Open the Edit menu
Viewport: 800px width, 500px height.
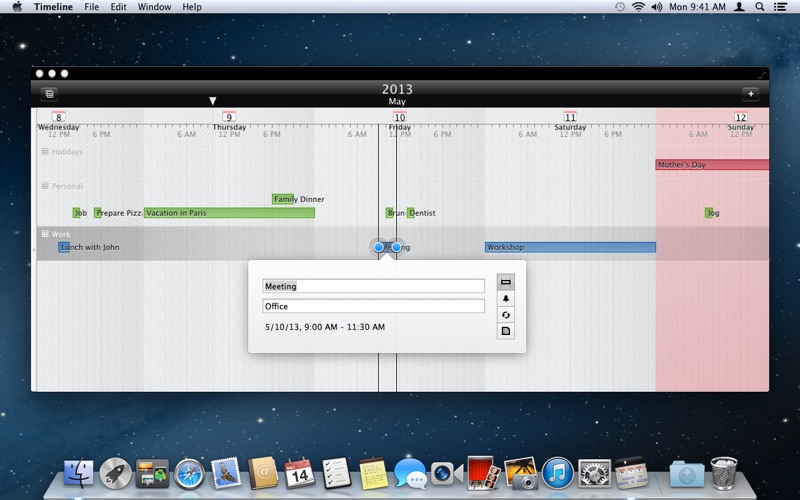119,7
